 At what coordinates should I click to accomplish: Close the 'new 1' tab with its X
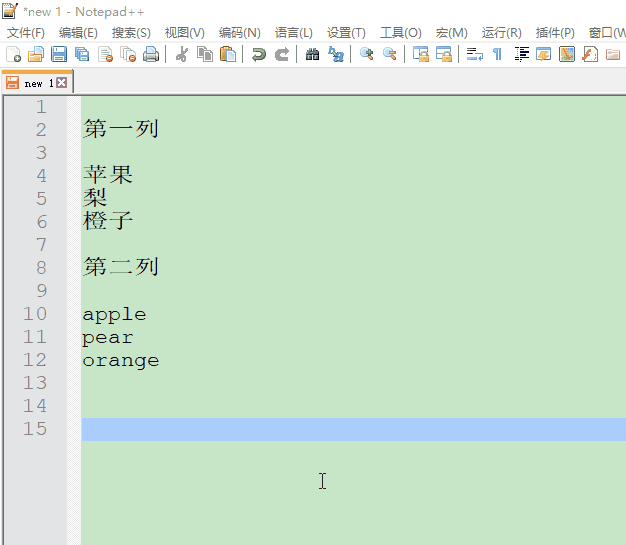click(61, 83)
